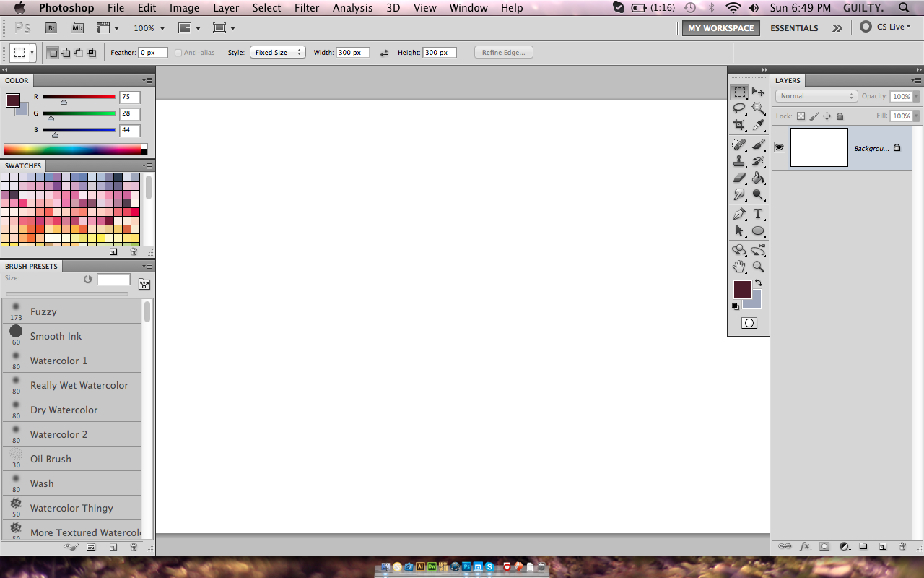
Task: Open the Layer menu
Action: (x=226, y=8)
